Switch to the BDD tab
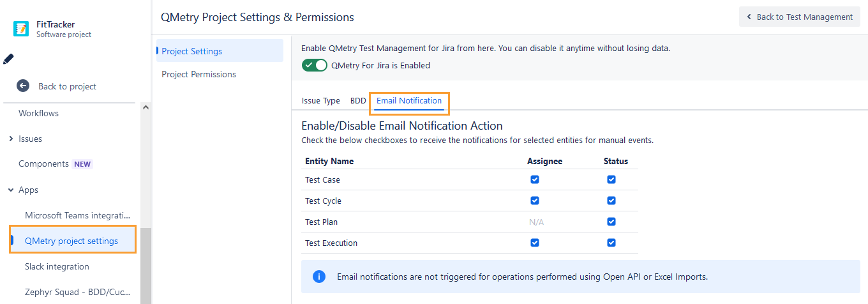Image resolution: width=868 pixels, height=304 pixels. 358,101
